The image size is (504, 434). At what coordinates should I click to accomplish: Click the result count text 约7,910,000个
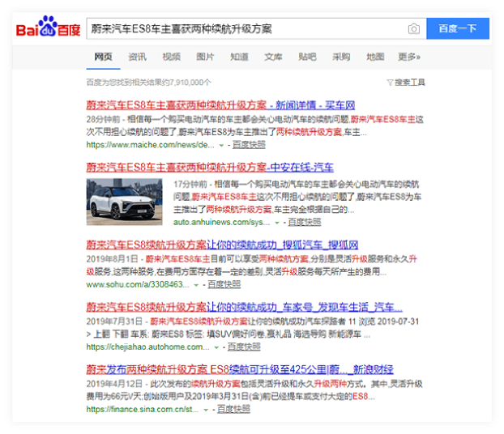pos(186,83)
